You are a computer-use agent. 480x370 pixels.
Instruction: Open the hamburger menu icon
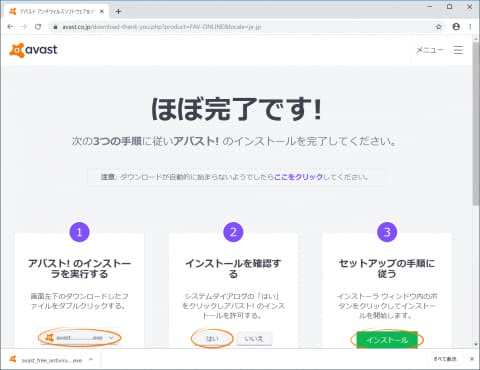[458, 50]
